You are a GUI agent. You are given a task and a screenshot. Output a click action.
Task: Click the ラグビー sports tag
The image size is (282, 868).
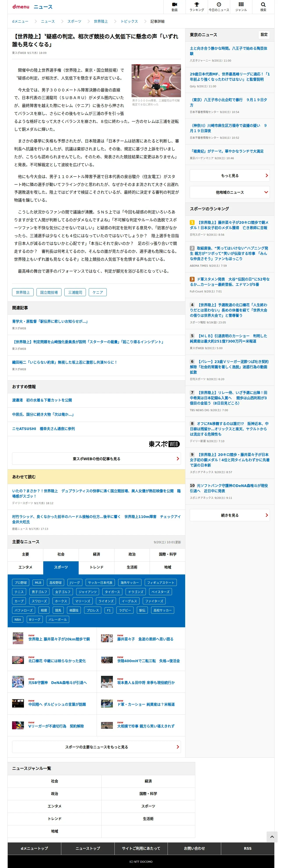pyautogui.click(x=125, y=610)
